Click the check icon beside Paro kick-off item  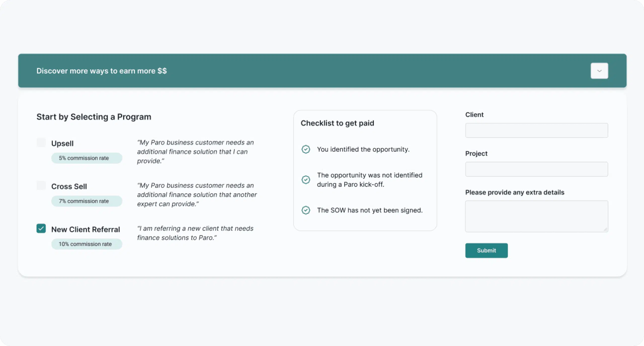[306, 180]
